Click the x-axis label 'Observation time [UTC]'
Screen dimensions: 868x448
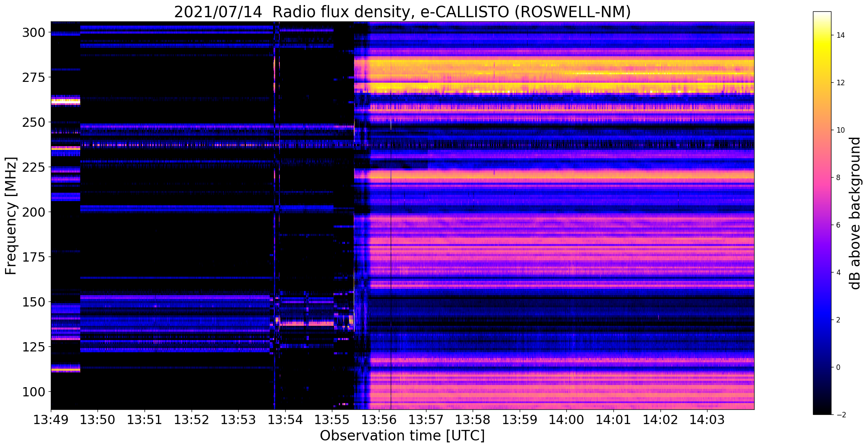click(402, 436)
